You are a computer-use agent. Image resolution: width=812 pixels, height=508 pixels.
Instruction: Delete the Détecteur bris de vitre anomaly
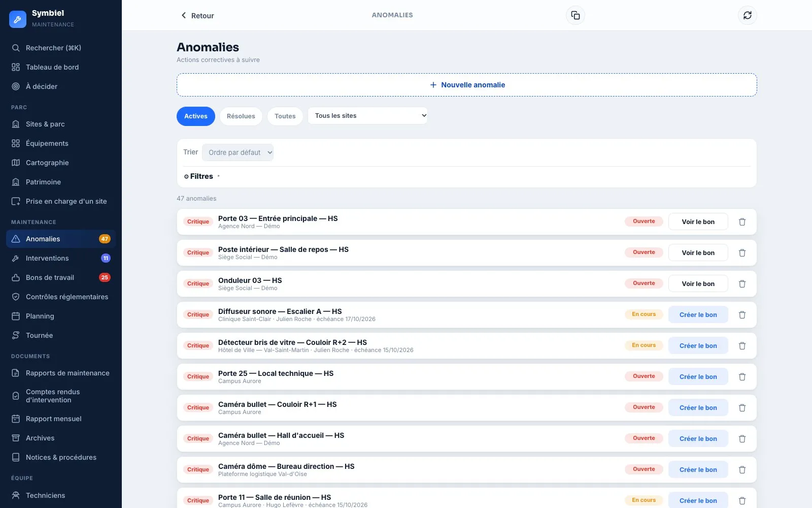click(x=742, y=346)
